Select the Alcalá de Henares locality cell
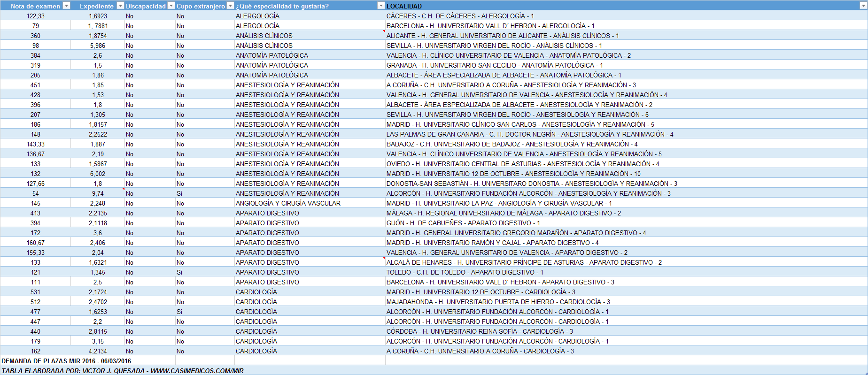868x375 pixels. pyautogui.click(x=626, y=262)
